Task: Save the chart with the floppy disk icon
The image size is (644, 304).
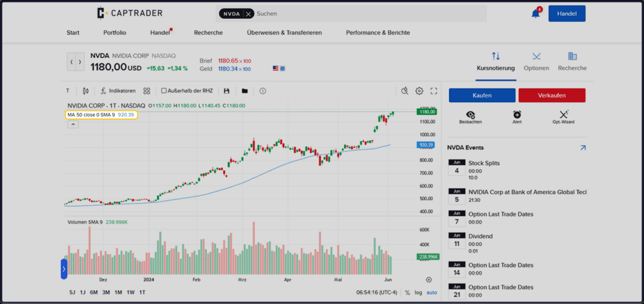Action: (226, 91)
